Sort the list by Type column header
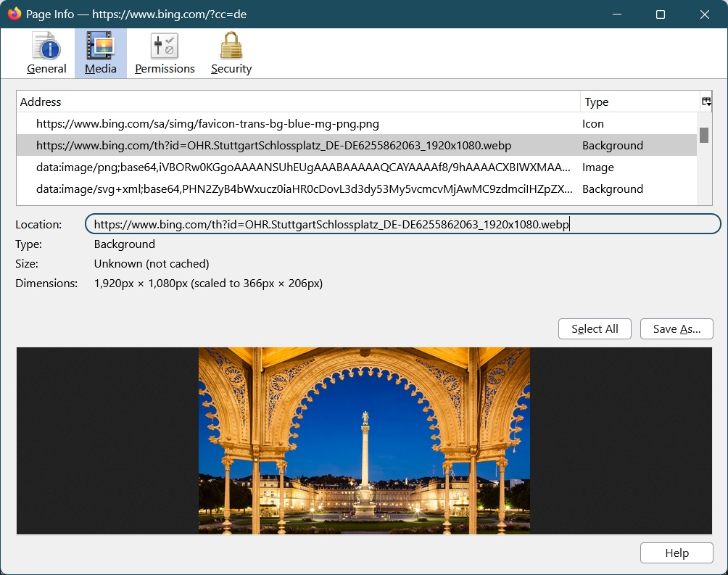Screen dimensions: 728x575 pyautogui.click(x=638, y=102)
